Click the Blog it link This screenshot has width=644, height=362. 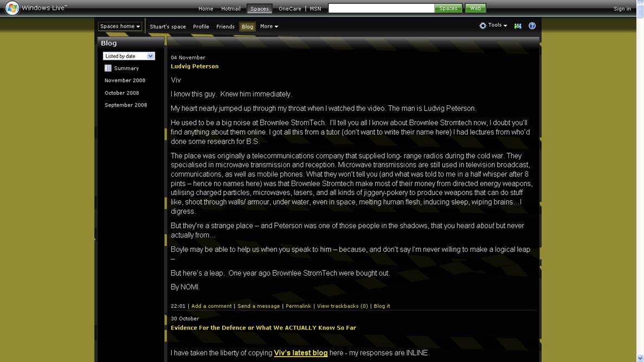click(382, 306)
